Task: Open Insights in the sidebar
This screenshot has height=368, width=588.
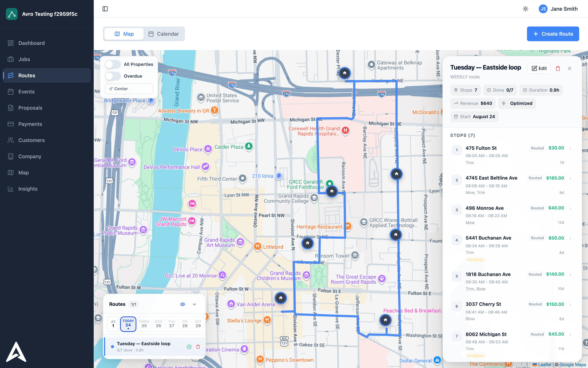Action: pyautogui.click(x=47, y=189)
